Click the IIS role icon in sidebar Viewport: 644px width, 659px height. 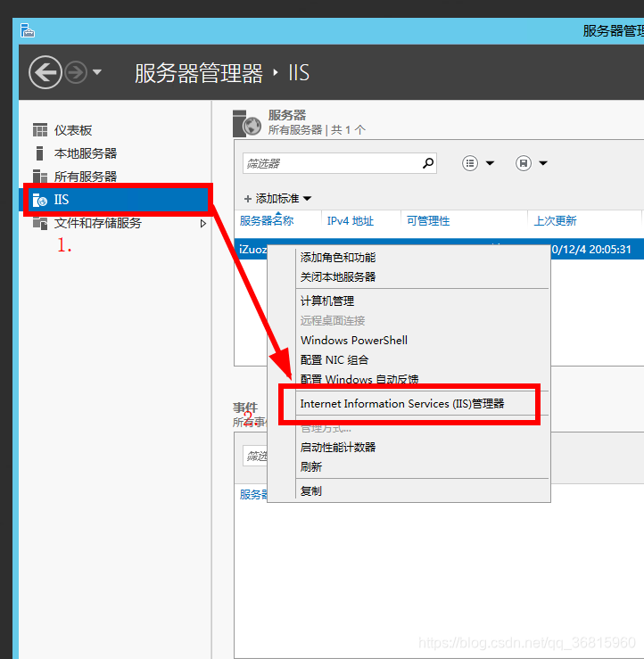40,200
